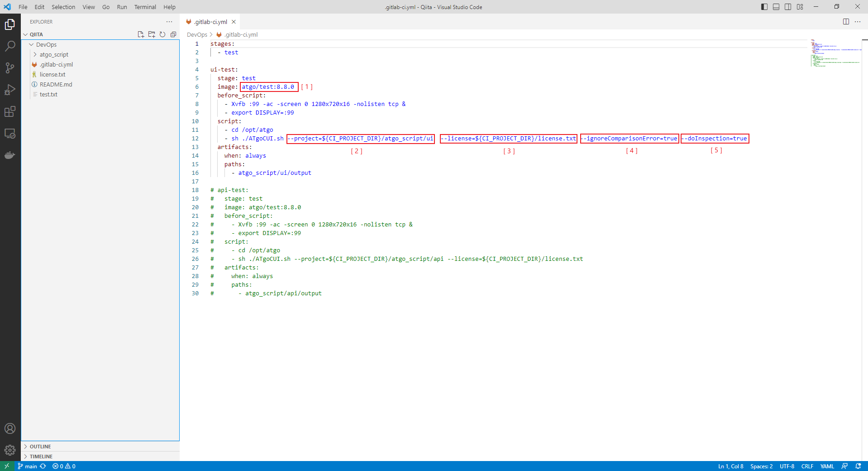The height and width of the screenshot is (471, 868).
Task: Open the Go menu
Action: 106,7
